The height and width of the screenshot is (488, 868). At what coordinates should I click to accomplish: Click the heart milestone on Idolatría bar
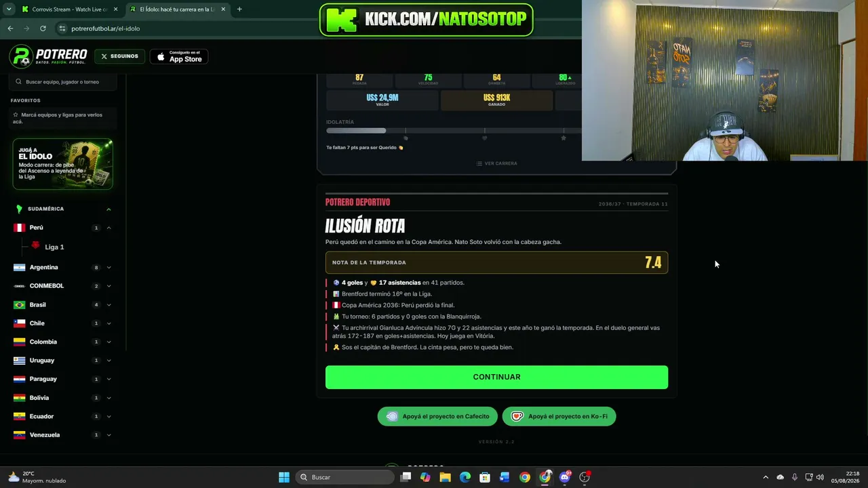pyautogui.click(x=484, y=138)
